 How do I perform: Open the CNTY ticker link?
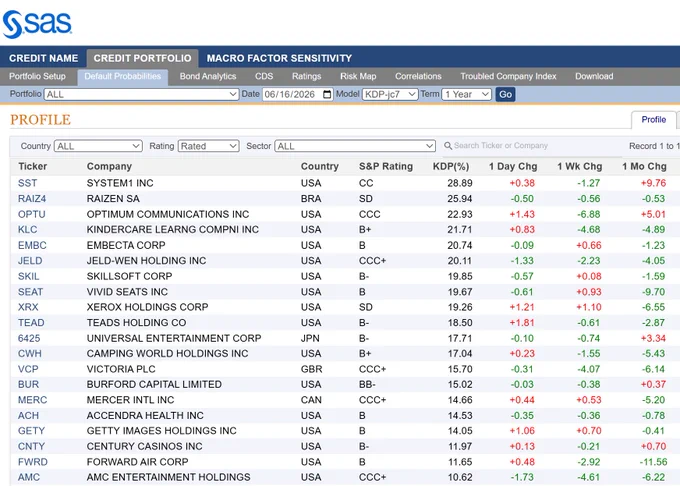(31, 446)
